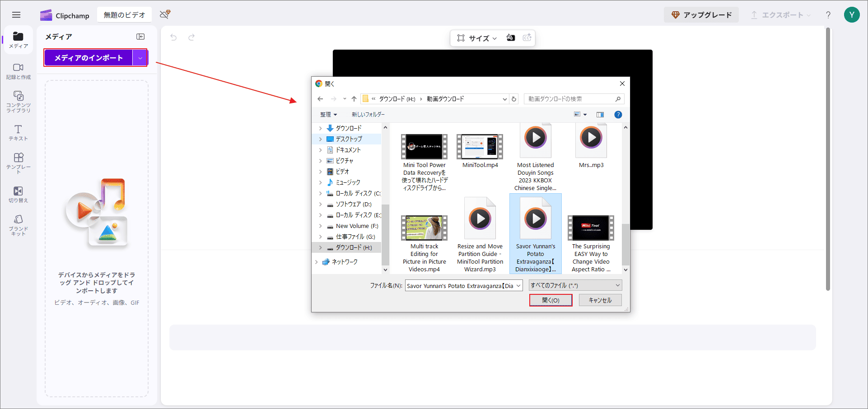This screenshot has height=409, width=868.
Task: Toggle the preview pane in file dialog
Action: tap(600, 115)
